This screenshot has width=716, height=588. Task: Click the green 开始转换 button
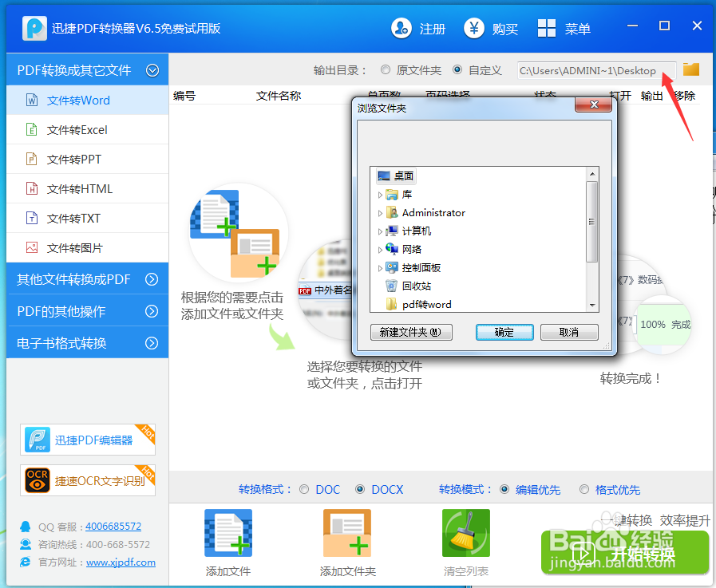point(625,553)
